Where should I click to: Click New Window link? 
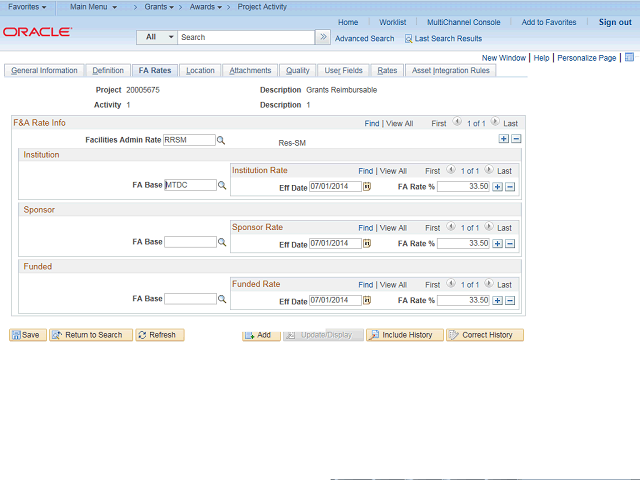(x=504, y=58)
